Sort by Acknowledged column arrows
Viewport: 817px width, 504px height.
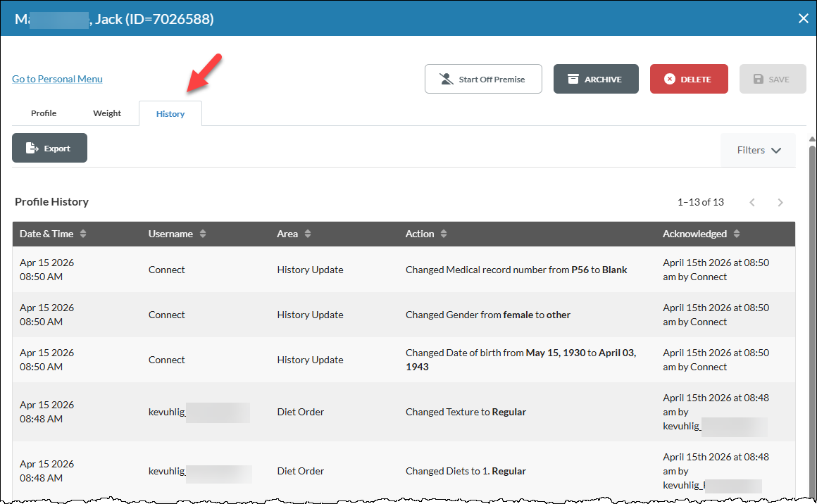tap(736, 234)
